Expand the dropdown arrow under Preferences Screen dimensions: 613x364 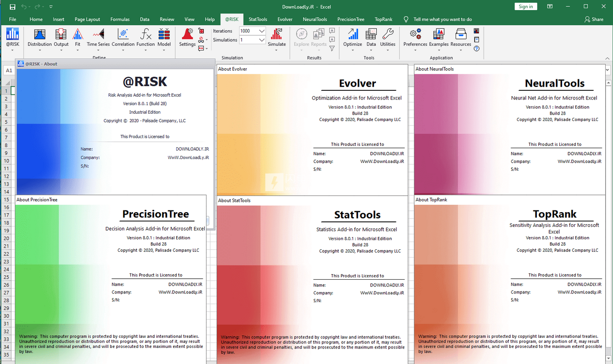pos(415,50)
